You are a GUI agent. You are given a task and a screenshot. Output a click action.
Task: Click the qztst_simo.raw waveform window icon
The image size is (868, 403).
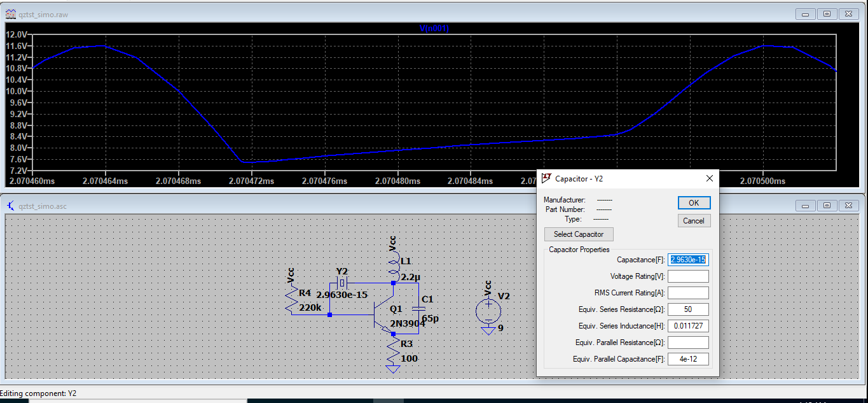(x=11, y=13)
